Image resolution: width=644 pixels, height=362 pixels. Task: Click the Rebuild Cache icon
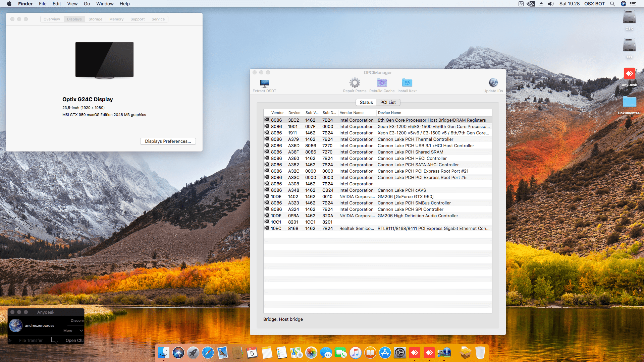pos(382,83)
